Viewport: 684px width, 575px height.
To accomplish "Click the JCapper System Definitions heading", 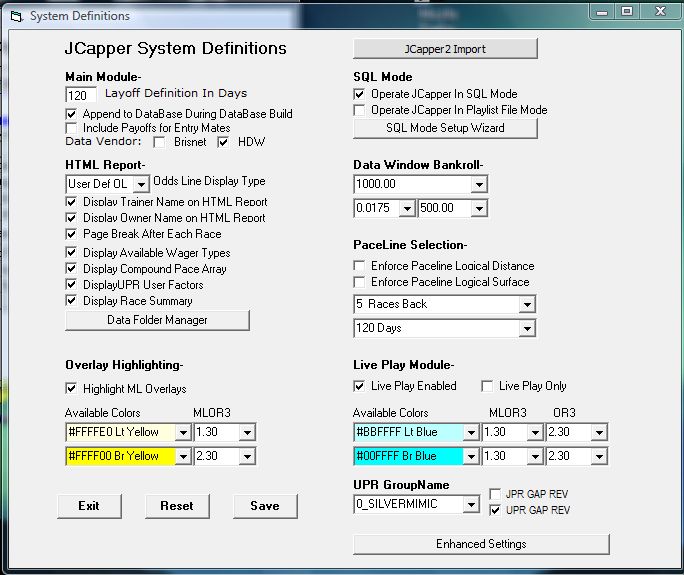I will (x=175, y=48).
